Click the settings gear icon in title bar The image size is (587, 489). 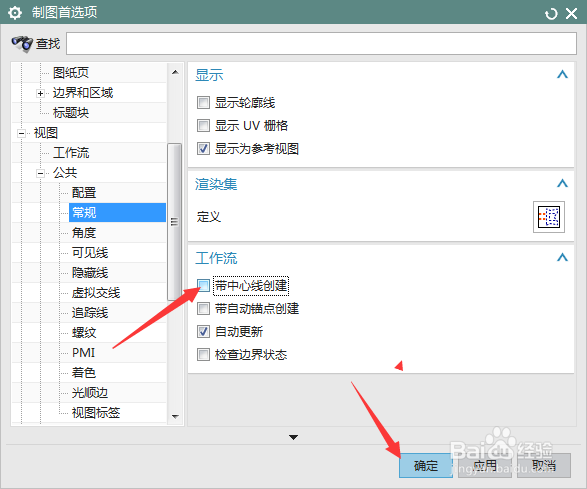pos(15,13)
